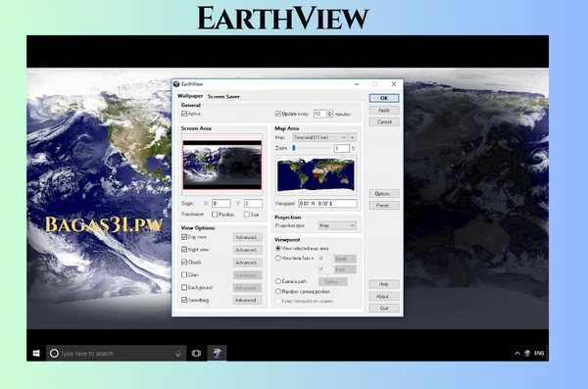This screenshot has width=588, height=389.
Task: Click the Update every minutes spinner arrows
Action: coord(329,114)
